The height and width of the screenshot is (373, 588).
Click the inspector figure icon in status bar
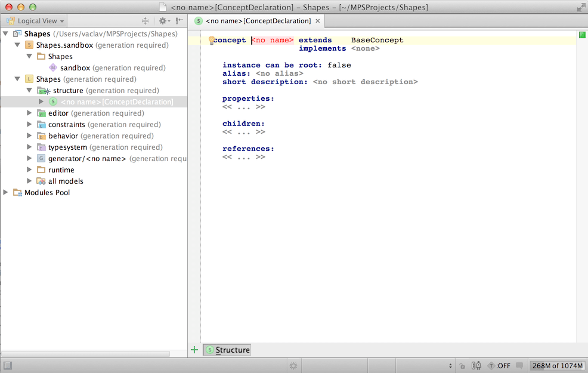click(476, 365)
